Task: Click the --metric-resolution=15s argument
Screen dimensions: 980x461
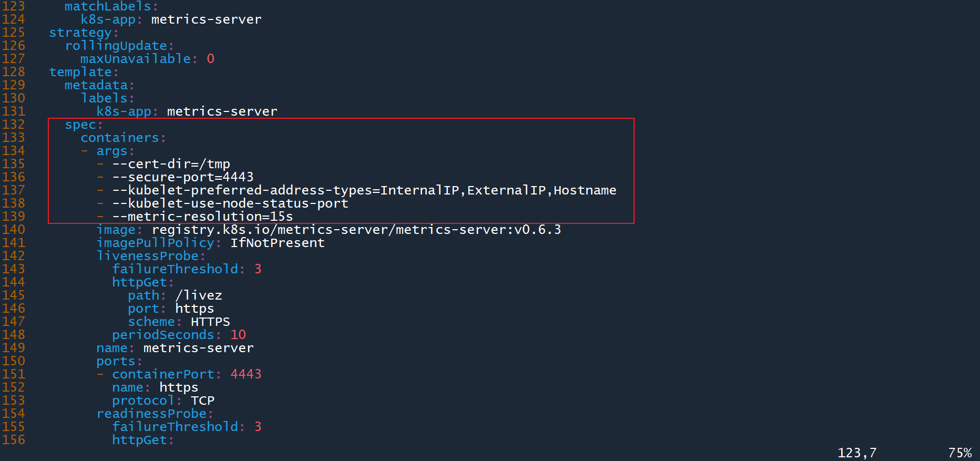Action: pos(202,217)
